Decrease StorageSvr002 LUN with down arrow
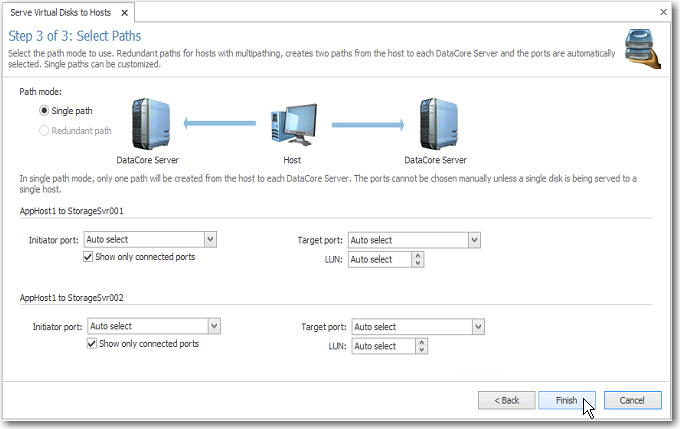The height and width of the screenshot is (429, 680). [x=421, y=350]
